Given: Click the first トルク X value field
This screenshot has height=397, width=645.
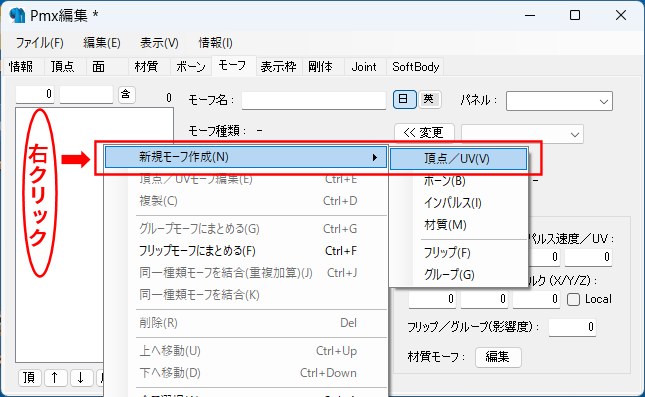Looking at the screenshot, I should (x=433, y=299).
